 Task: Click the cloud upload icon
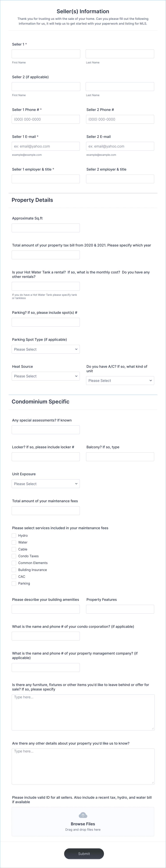click(x=83, y=815)
